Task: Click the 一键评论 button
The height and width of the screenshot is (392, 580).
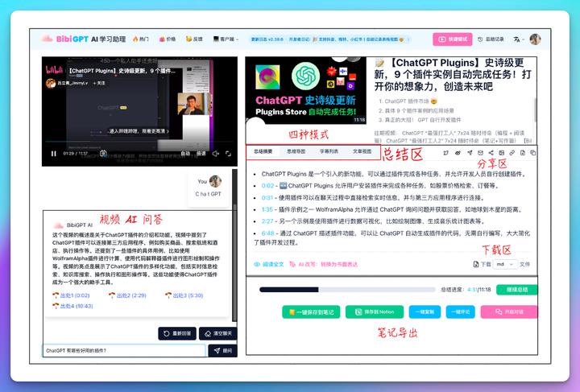Action: [461, 312]
